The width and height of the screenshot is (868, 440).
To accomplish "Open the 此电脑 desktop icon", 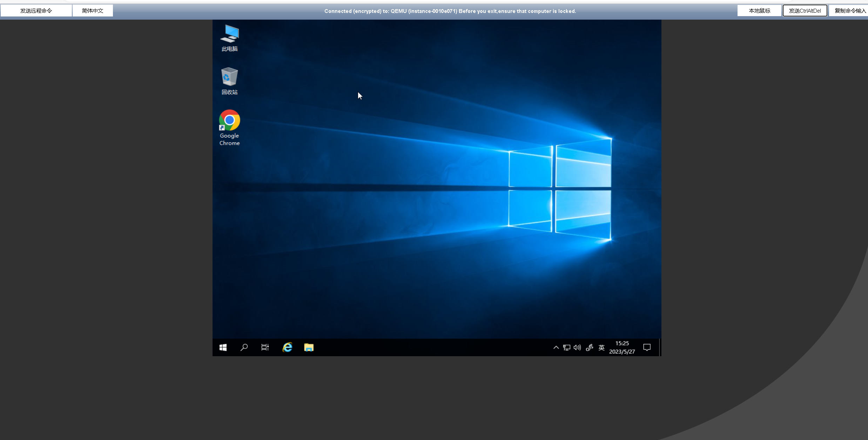I will 229,38.
